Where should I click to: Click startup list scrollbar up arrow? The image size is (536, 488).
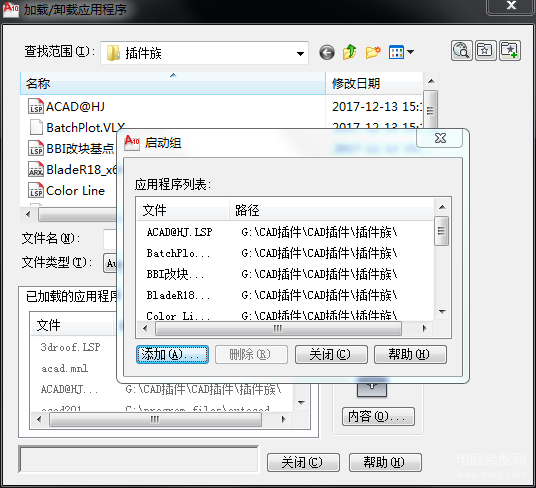[x=442, y=207]
